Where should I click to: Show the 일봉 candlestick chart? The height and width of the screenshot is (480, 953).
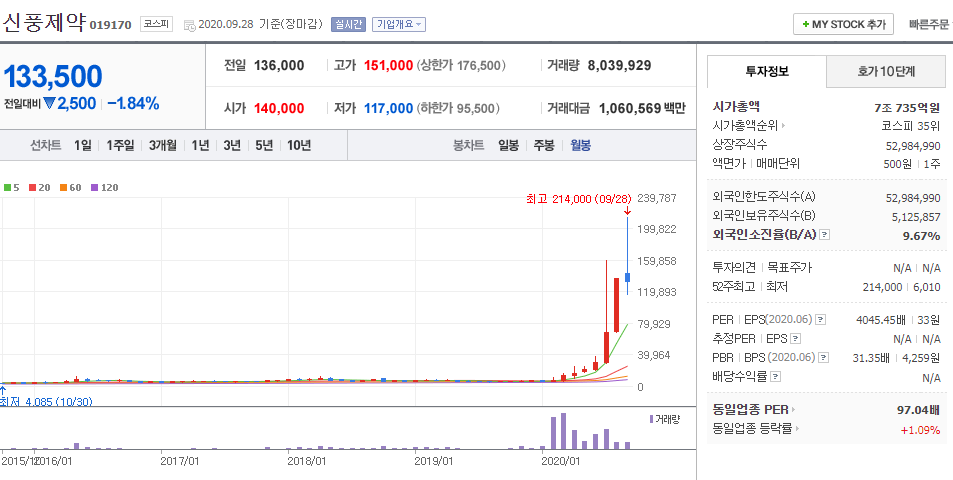[x=509, y=145]
